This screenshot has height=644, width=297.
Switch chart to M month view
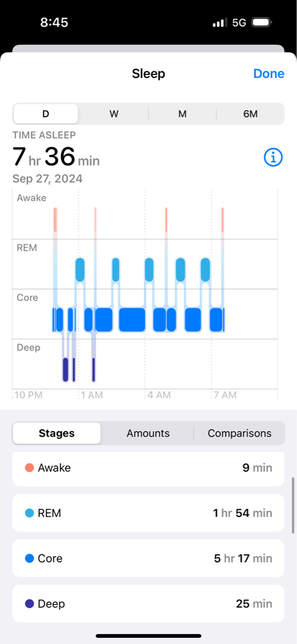click(x=182, y=114)
